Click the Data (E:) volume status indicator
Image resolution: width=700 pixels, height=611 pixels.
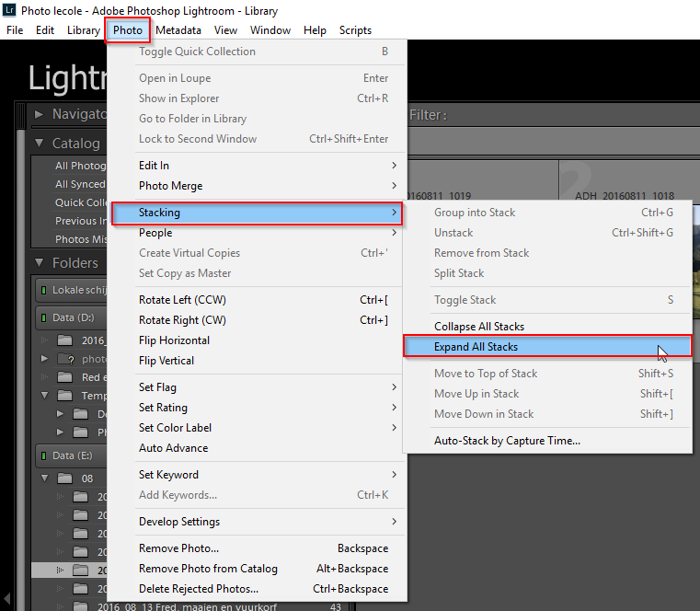[42, 455]
